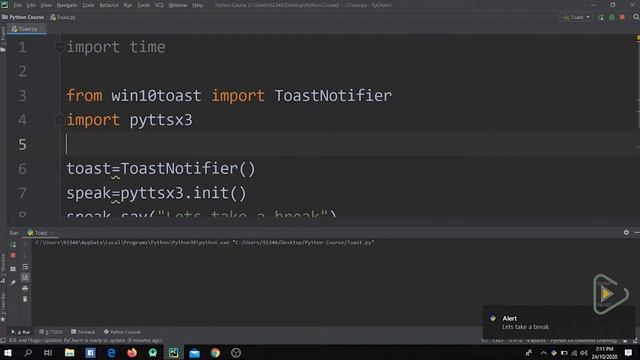Collapse the imports fold marker at line 1

(60, 47)
